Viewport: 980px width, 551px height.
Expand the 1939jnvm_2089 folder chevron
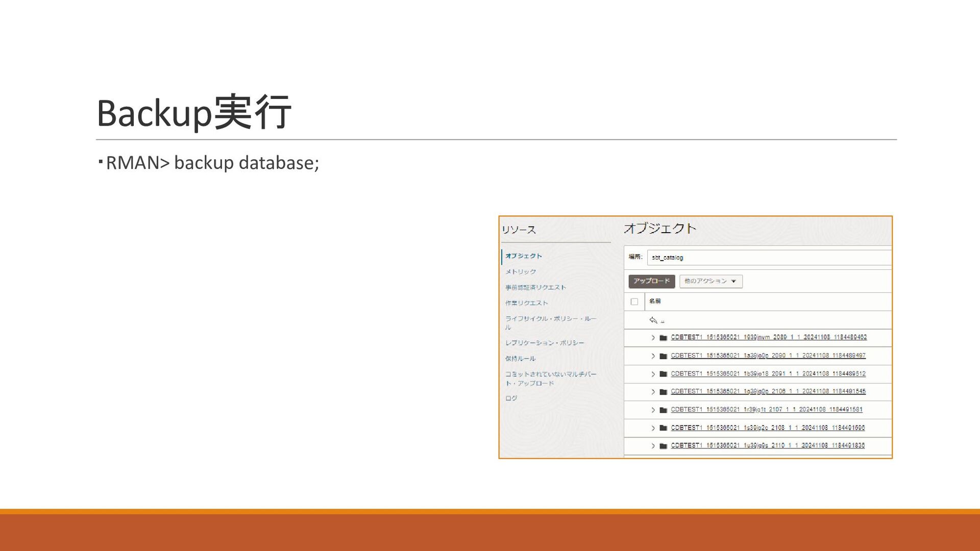click(653, 338)
